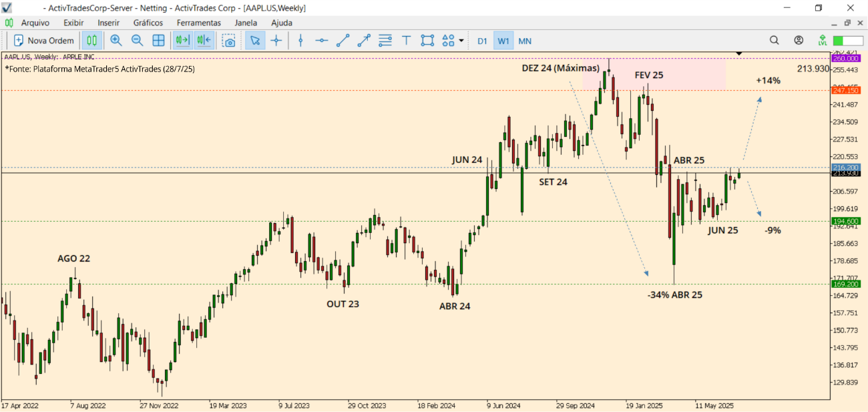Viewport: 868px width, 412px height.
Task: Zoom out of the chart
Action: coord(138,40)
